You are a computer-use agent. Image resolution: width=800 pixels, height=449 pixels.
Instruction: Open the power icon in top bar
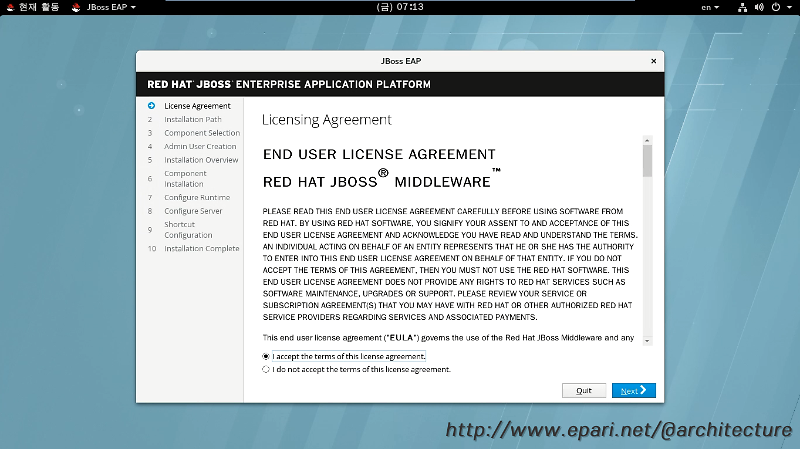pos(776,7)
